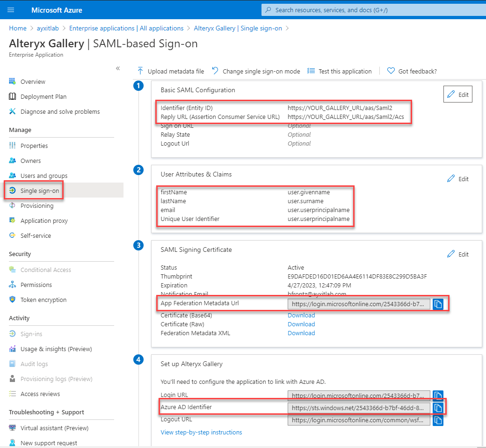The width and height of the screenshot is (486, 448).
Task: Click the Properties bars icon
Action: click(x=13, y=145)
